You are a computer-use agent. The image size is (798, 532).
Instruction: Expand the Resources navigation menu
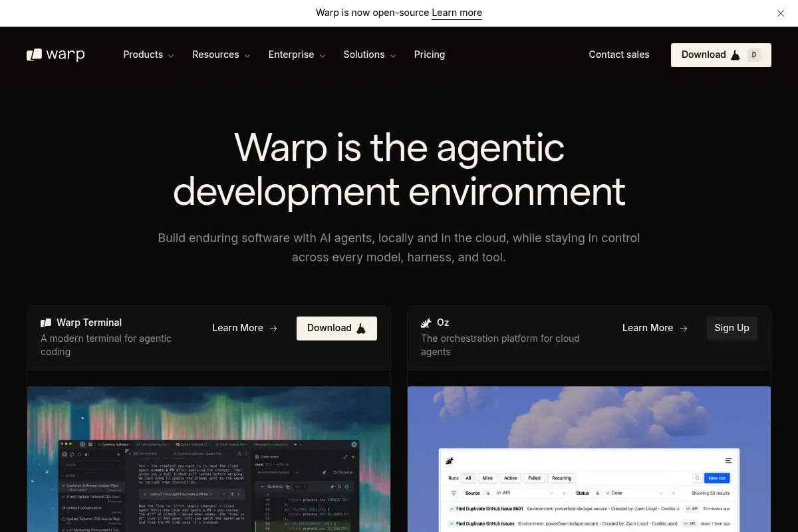(221, 55)
